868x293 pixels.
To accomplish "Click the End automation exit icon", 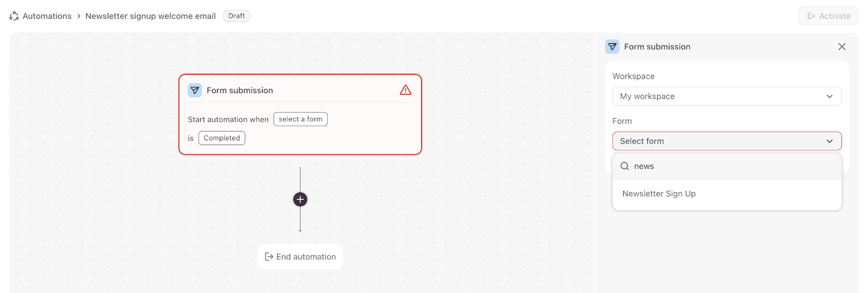I will click(x=269, y=257).
